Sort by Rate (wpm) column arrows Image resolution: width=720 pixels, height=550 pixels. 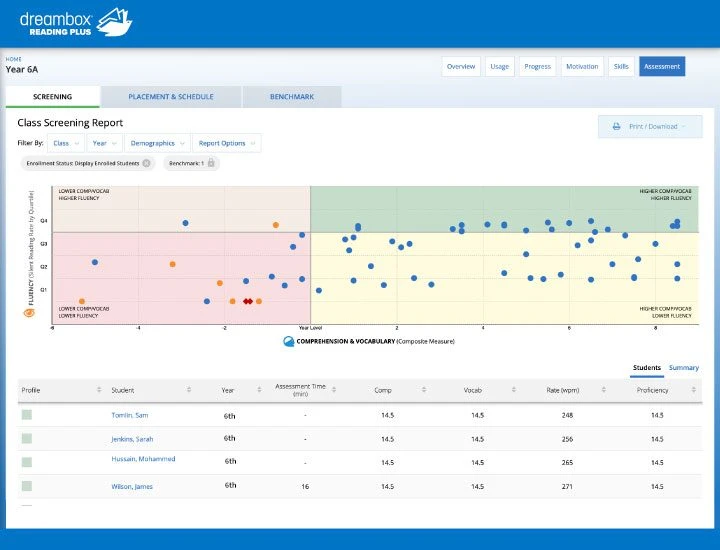tap(603, 390)
